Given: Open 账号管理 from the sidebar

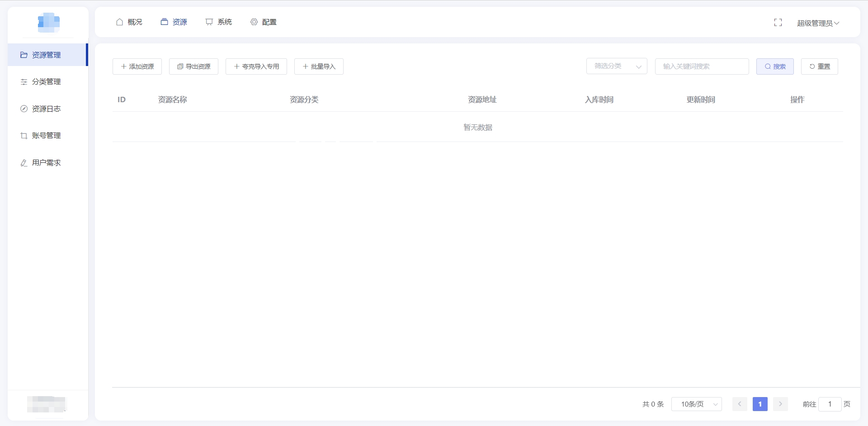Looking at the screenshot, I should tap(47, 136).
